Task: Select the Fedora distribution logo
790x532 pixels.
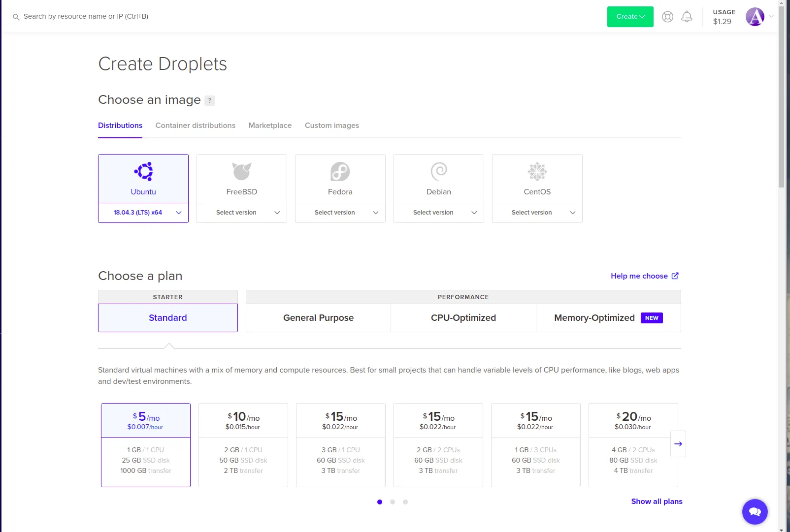Action: tap(340, 171)
